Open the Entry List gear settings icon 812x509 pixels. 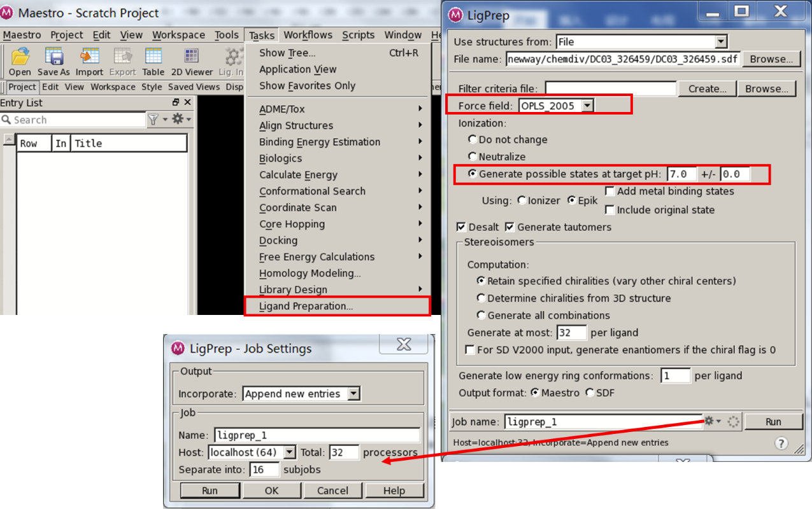(178, 119)
